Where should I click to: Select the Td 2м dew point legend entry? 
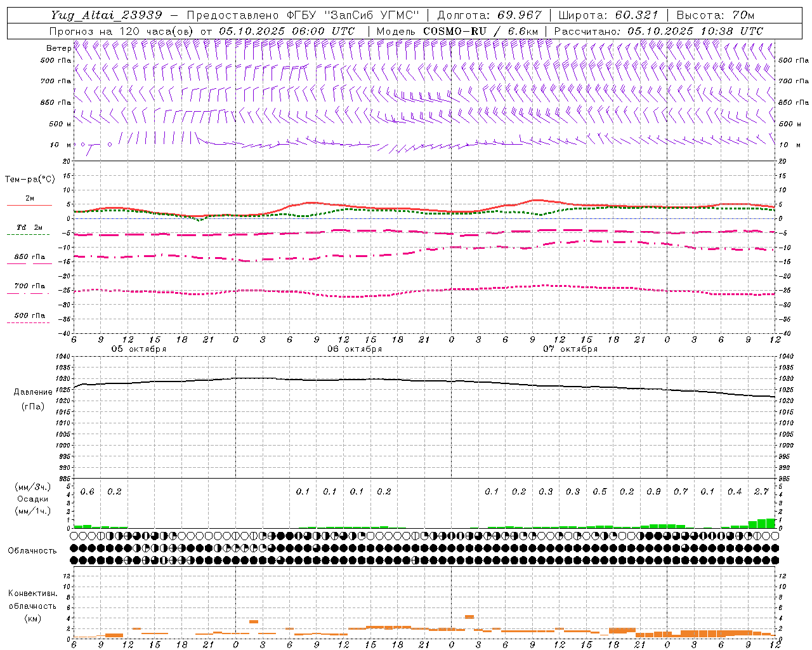point(30,227)
